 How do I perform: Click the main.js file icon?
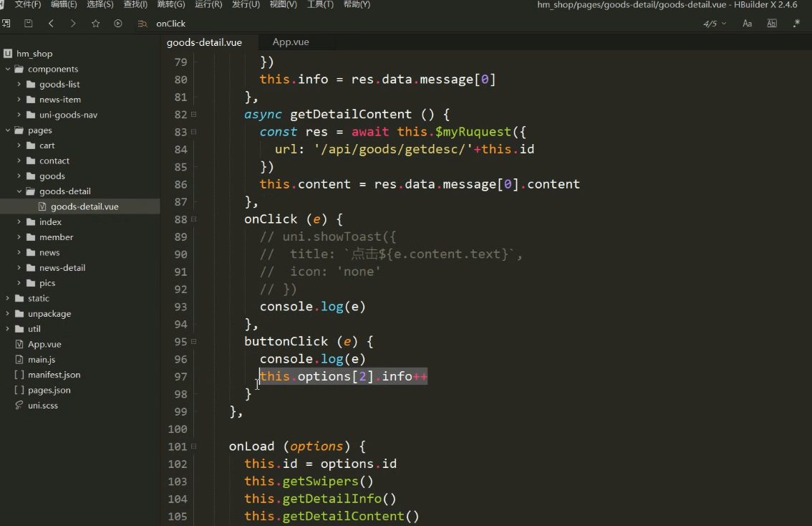[19, 359]
